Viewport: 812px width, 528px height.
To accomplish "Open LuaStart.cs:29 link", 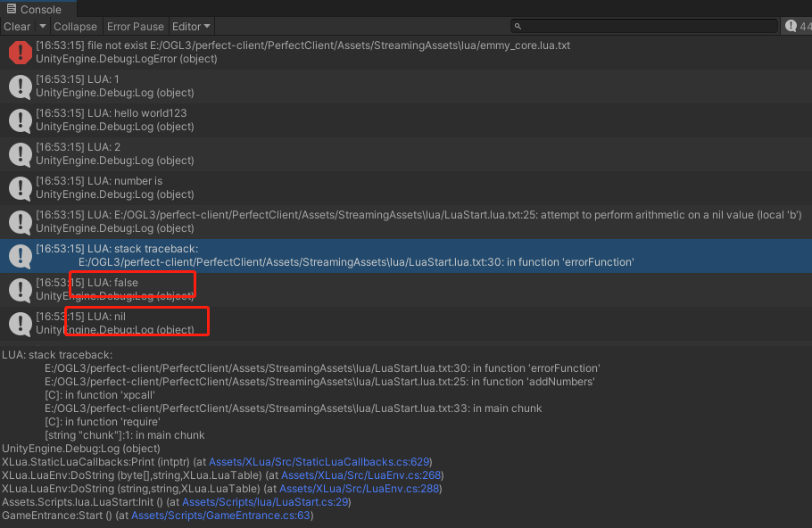I will coord(265,502).
